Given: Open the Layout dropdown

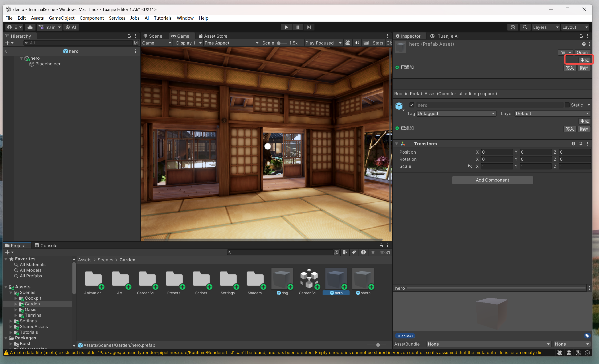Looking at the screenshot, I should point(575,27).
